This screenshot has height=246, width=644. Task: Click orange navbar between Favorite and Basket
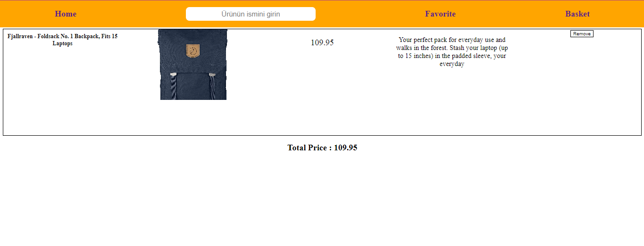510,14
